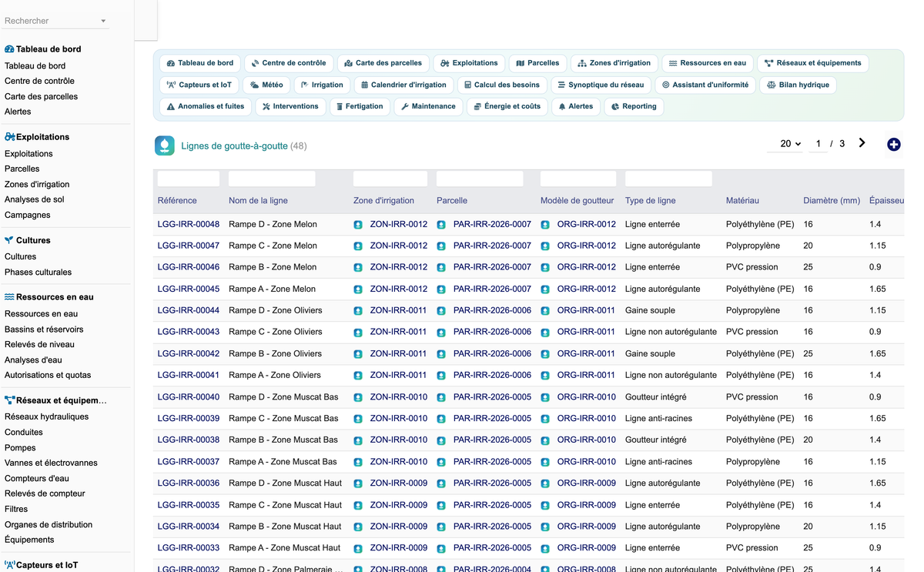Open the Alertes toolbar button
The width and height of the screenshot is (924, 572).
576,106
